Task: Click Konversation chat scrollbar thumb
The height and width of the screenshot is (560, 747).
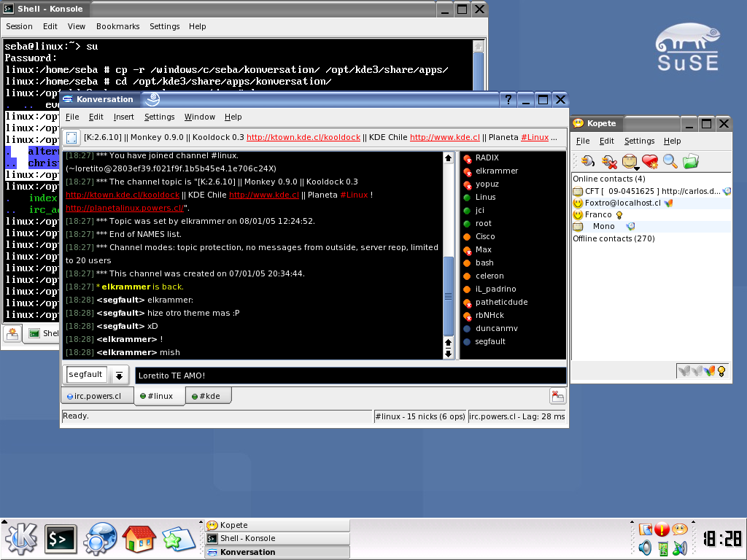Action: (x=448, y=296)
